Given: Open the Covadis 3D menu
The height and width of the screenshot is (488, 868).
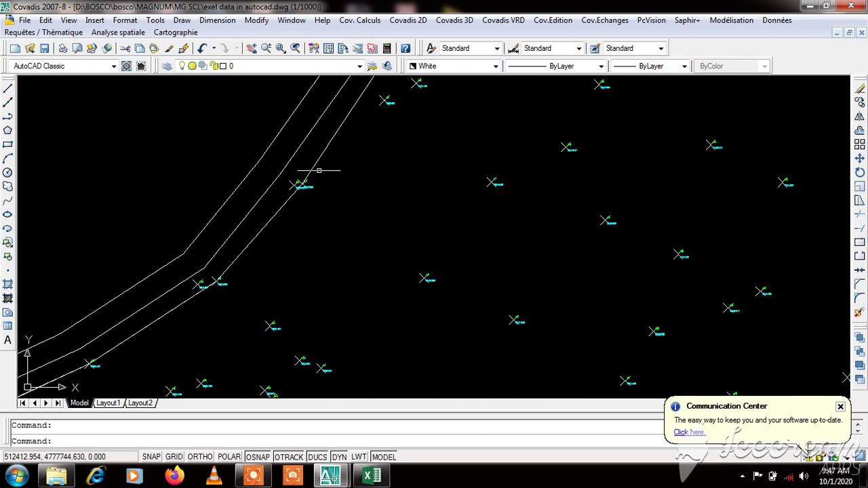Looking at the screenshot, I should 454,20.
